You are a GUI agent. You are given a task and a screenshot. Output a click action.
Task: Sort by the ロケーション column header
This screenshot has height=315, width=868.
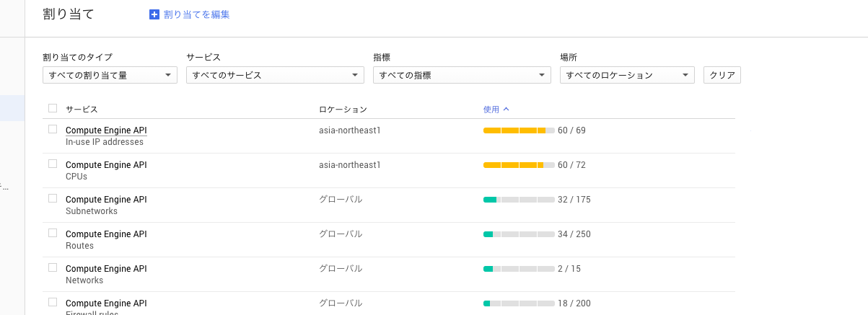click(x=343, y=110)
